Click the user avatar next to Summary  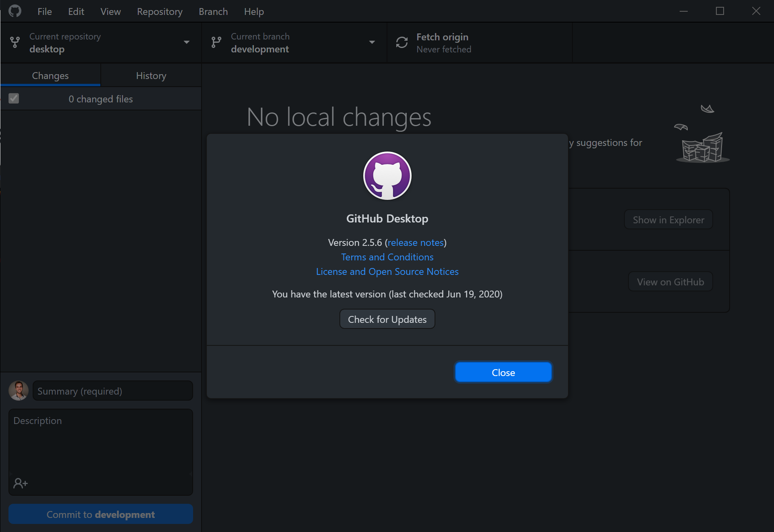tap(19, 391)
